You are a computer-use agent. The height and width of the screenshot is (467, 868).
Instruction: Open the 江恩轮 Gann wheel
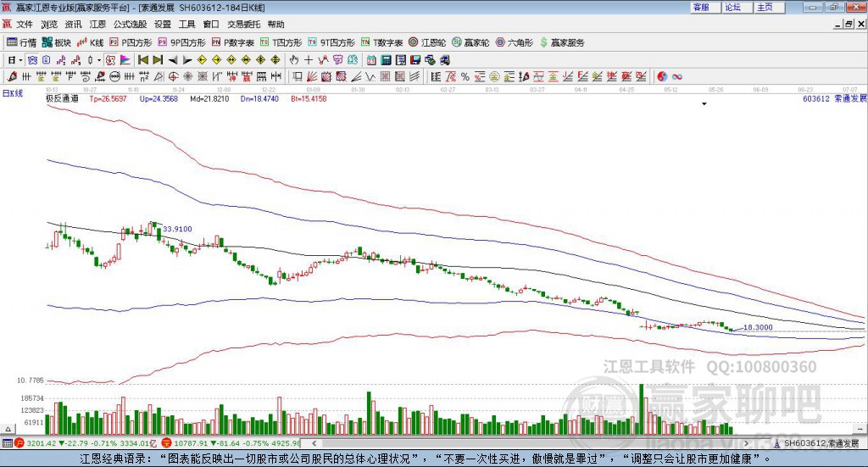(x=427, y=42)
